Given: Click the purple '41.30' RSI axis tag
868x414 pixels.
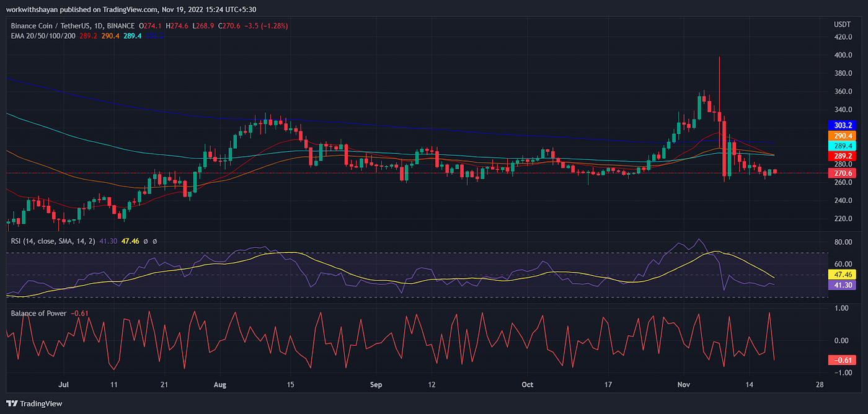Looking at the screenshot, I should coord(841,284).
